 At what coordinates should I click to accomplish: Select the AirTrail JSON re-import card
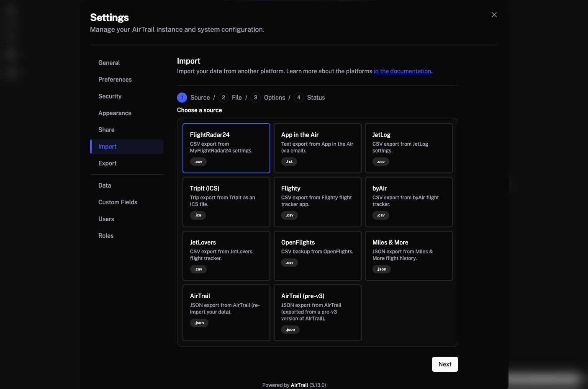pyautogui.click(x=226, y=313)
